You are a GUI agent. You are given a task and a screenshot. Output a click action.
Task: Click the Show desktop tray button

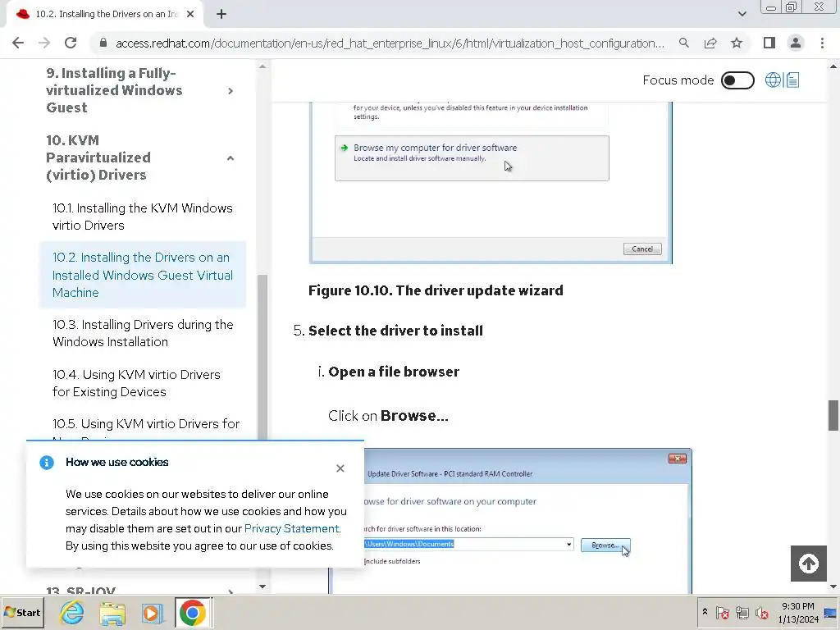point(830,612)
